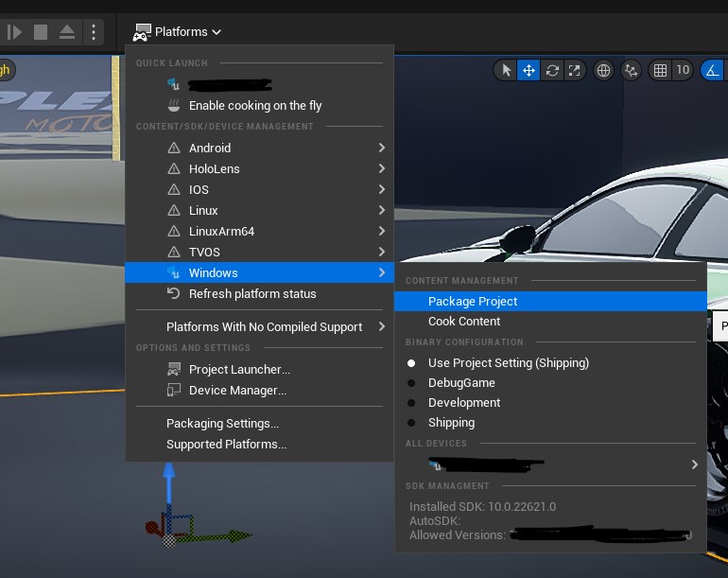Click cooking on the fly bowl icon
The height and width of the screenshot is (578, 728).
click(x=174, y=105)
